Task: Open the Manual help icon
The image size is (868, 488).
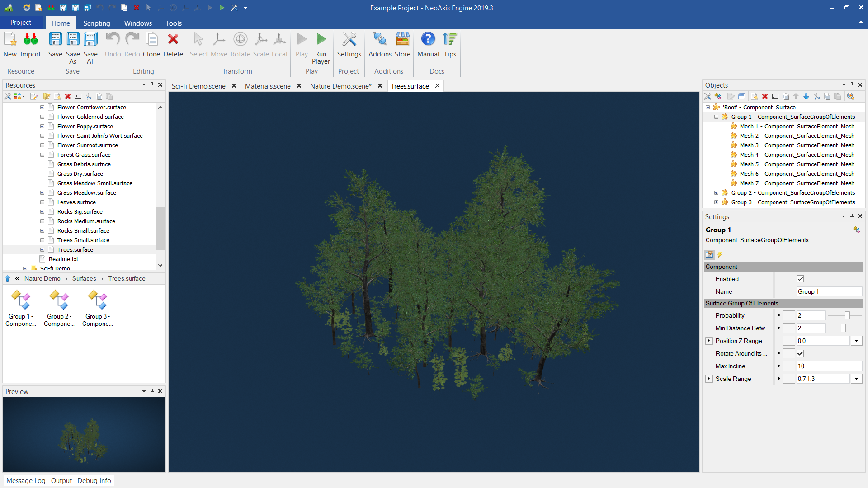Action: (428, 40)
